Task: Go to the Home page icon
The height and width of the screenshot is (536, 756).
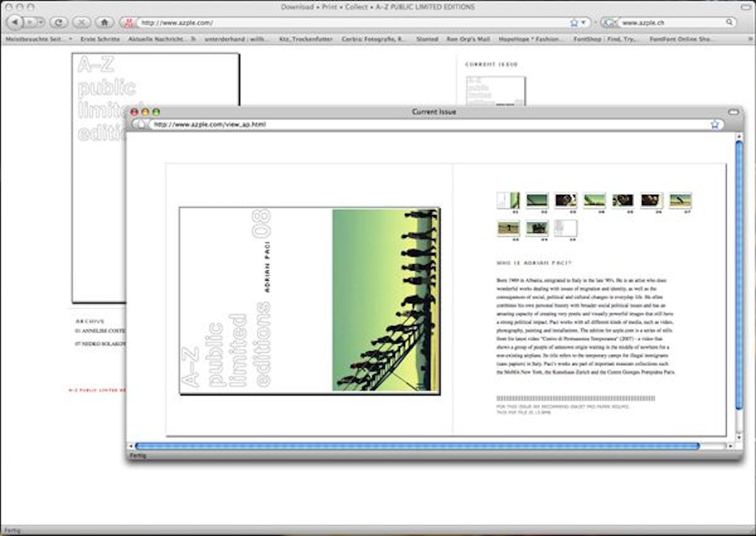Action: click(104, 22)
